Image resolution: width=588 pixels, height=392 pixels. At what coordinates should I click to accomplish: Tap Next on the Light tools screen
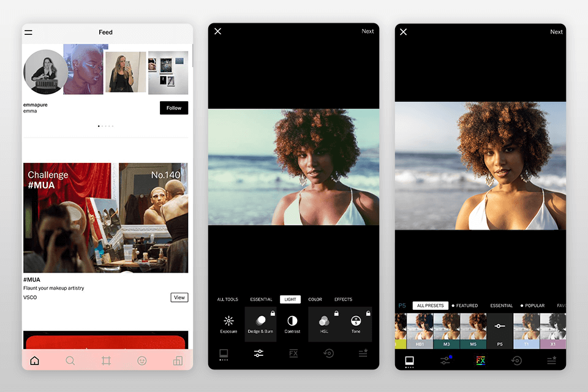[367, 31]
